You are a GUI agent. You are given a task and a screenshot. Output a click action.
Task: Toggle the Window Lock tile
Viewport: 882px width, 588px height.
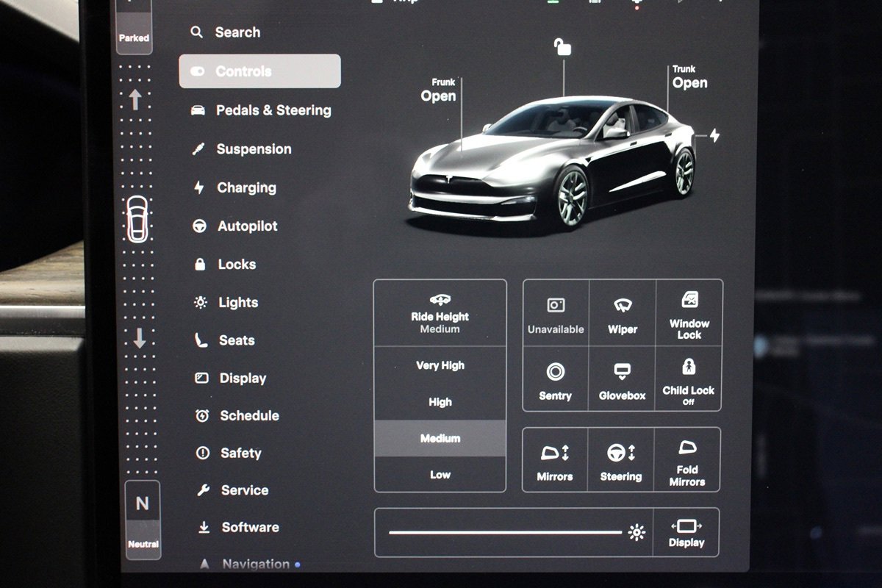coord(689,315)
